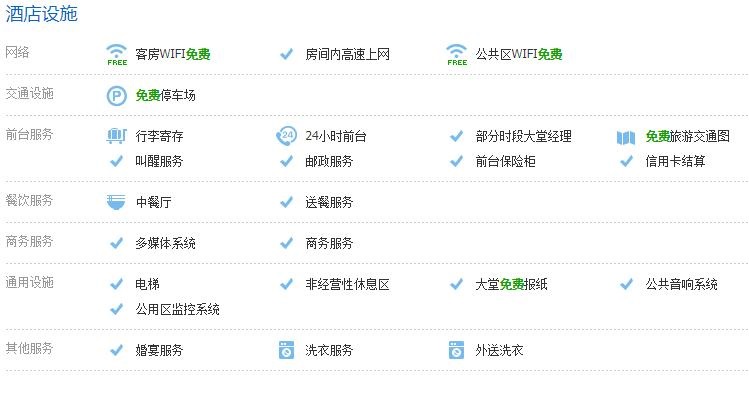The image size is (749, 404).
Task: Click the 前台服务 category label
Action: click(29, 134)
